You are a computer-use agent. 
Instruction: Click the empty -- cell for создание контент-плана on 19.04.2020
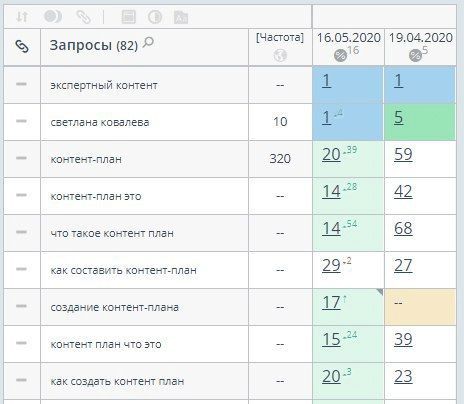coord(420,307)
